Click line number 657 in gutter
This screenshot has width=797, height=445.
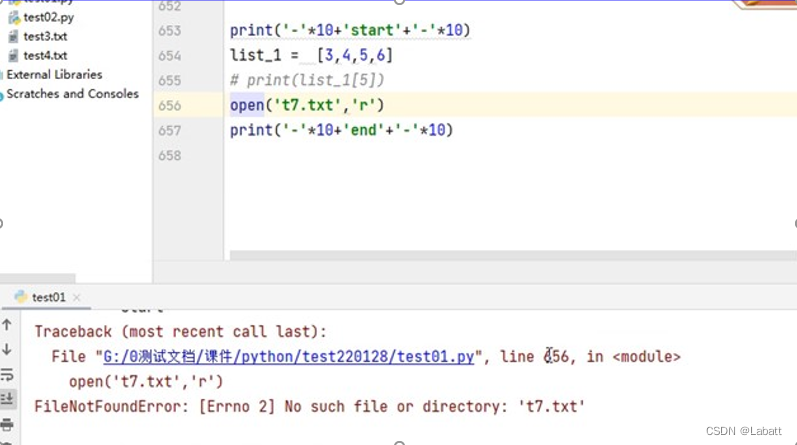(x=169, y=130)
